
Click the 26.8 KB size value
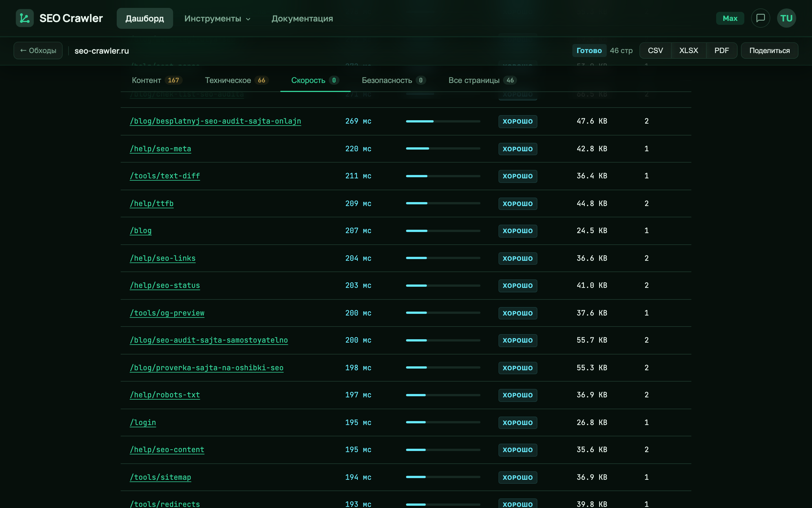592,423
